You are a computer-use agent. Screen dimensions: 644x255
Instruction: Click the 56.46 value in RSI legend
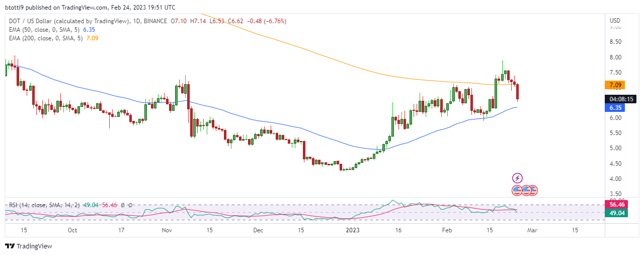pos(111,205)
